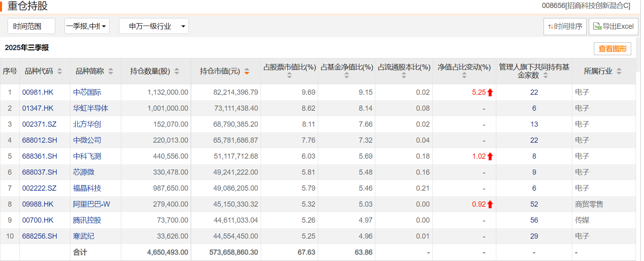Sort by 占股票市值比(%) arrows
The height and width of the screenshot is (261, 644).
click(x=289, y=75)
